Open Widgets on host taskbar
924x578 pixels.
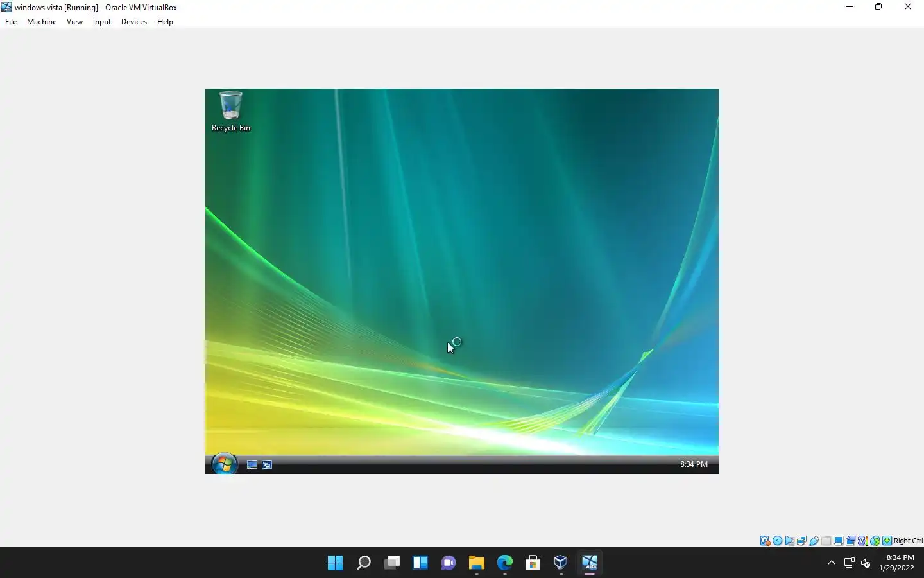pyautogui.click(x=420, y=563)
